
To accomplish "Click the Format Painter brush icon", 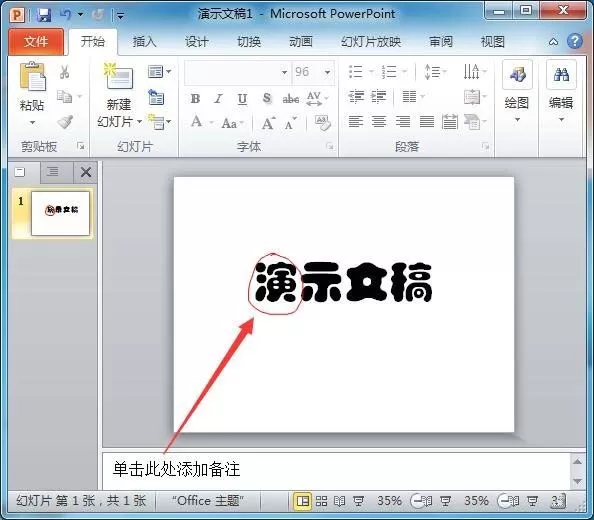I will [65, 122].
